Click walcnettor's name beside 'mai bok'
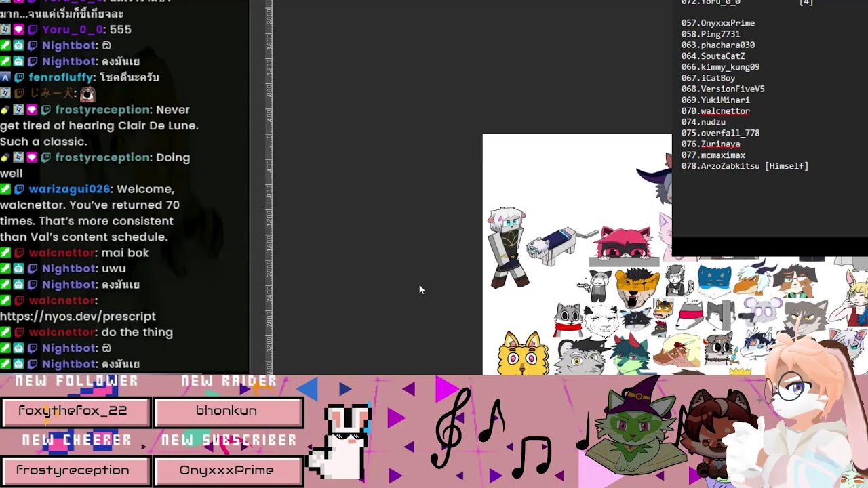 [x=62, y=253]
